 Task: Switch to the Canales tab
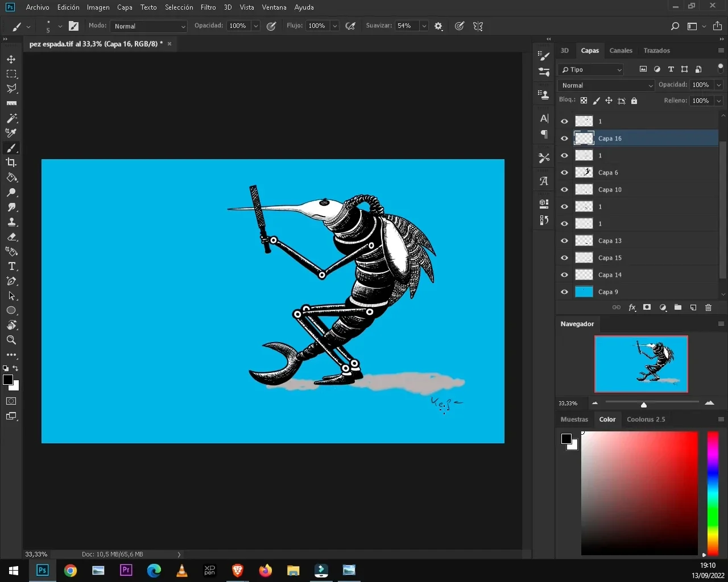point(621,51)
